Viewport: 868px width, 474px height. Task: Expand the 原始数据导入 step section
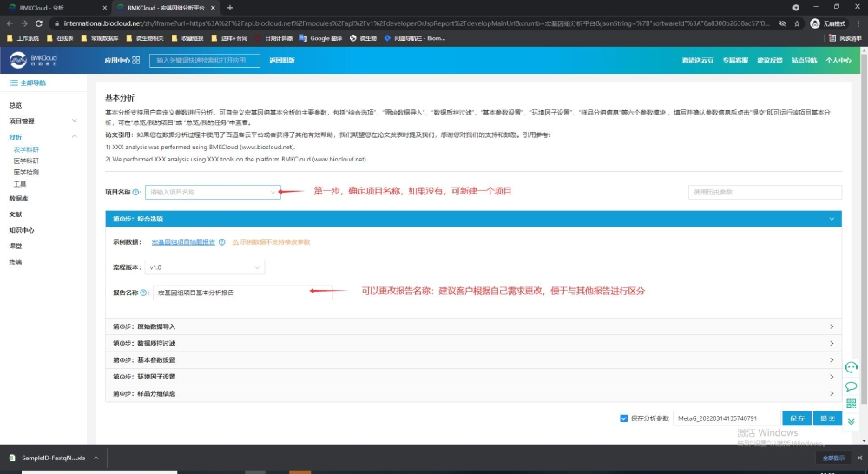point(473,326)
